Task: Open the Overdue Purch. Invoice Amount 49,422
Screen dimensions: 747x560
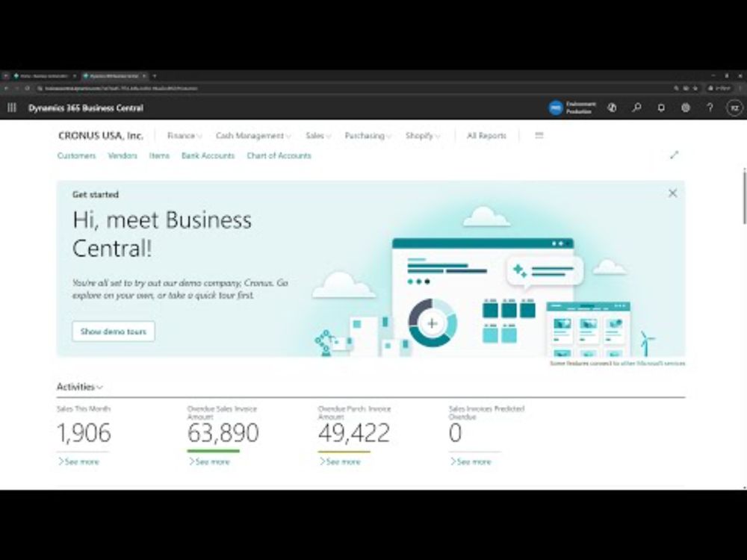Action: (x=354, y=433)
